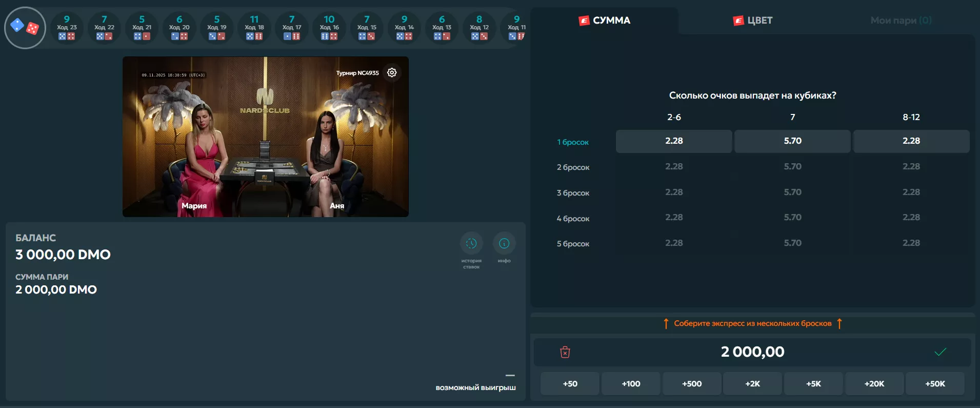Add +50 to the bet amount
The width and height of the screenshot is (980, 408).
(570, 384)
